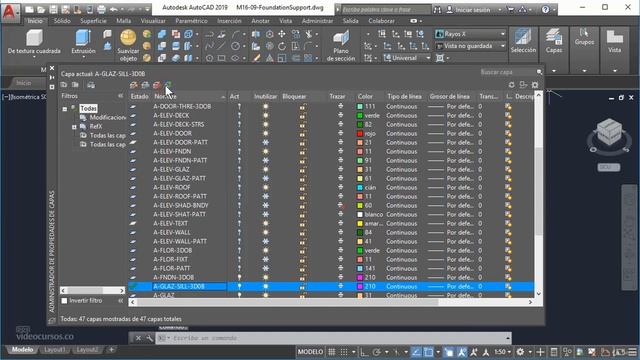Open the Superficie ribbon tab
The height and width of the screenshot is (360, 640).
click(x=93, y=20)
